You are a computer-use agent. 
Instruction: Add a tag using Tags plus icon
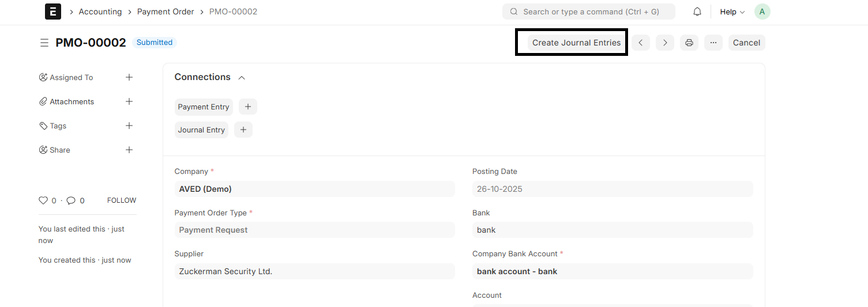tap(129, 126)
